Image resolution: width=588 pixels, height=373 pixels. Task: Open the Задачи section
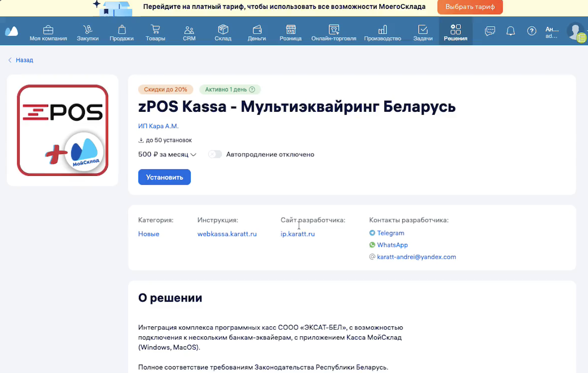(x=423, y=33)
